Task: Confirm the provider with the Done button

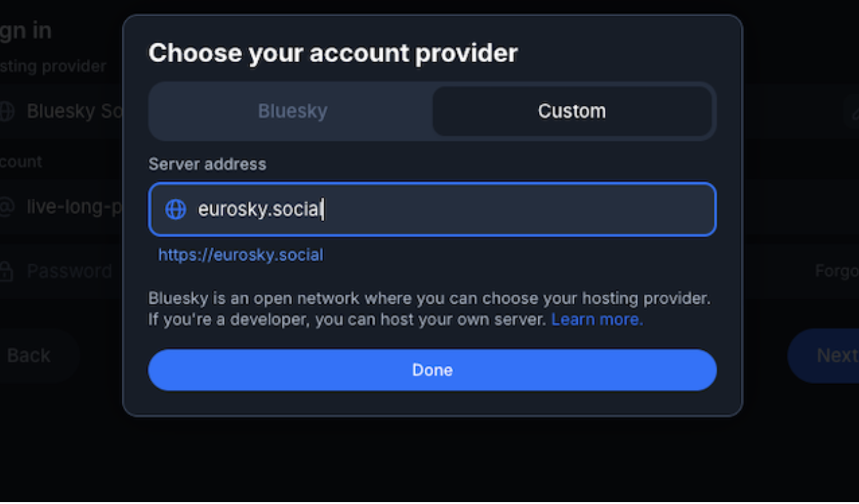Action: pyautogui.click(x=432, y=370)
